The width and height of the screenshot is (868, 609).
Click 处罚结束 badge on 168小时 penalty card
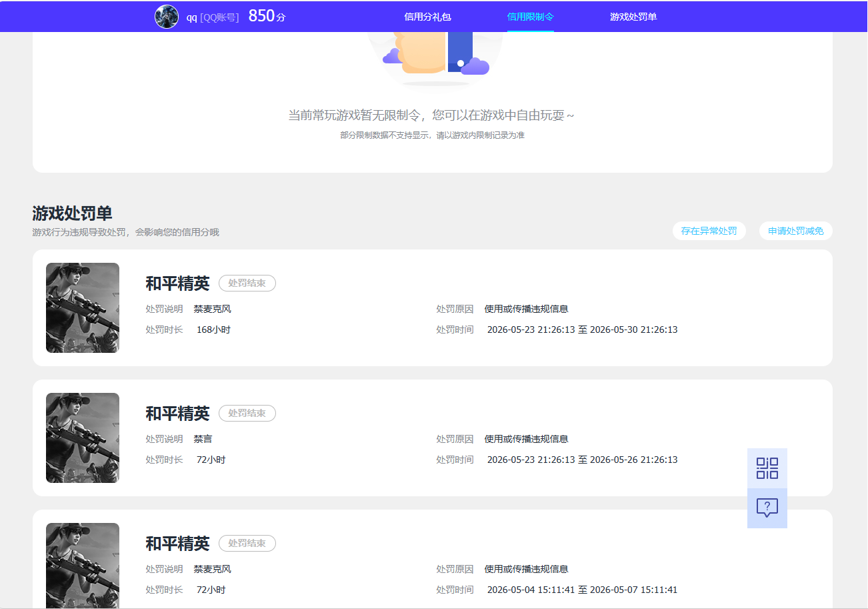(x=247, y=283)
